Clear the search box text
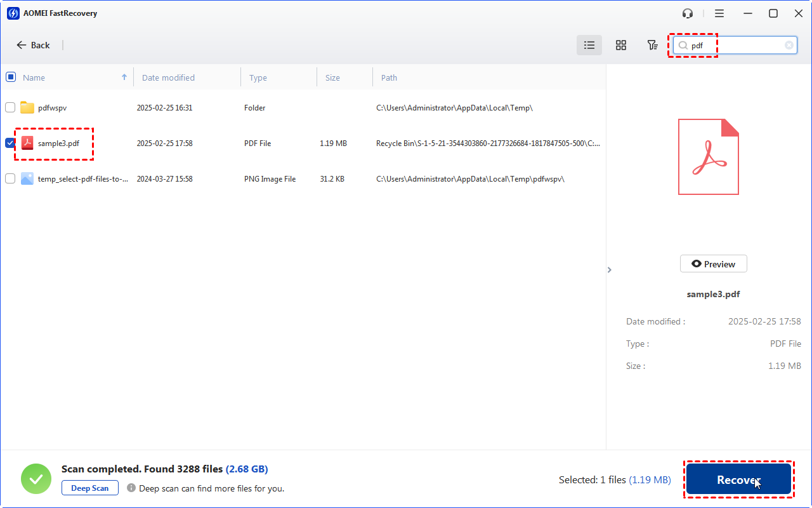 789,45
